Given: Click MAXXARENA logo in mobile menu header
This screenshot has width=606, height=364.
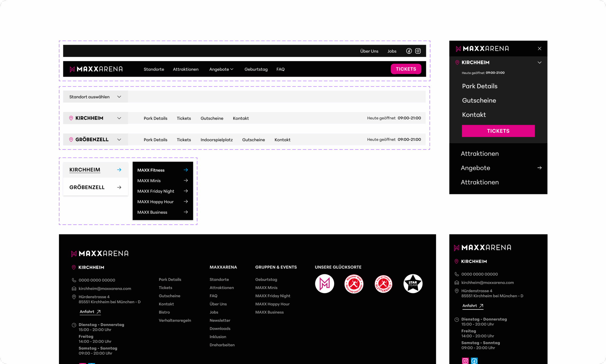Looking at the screenshot, I should (x=482, y=48).
